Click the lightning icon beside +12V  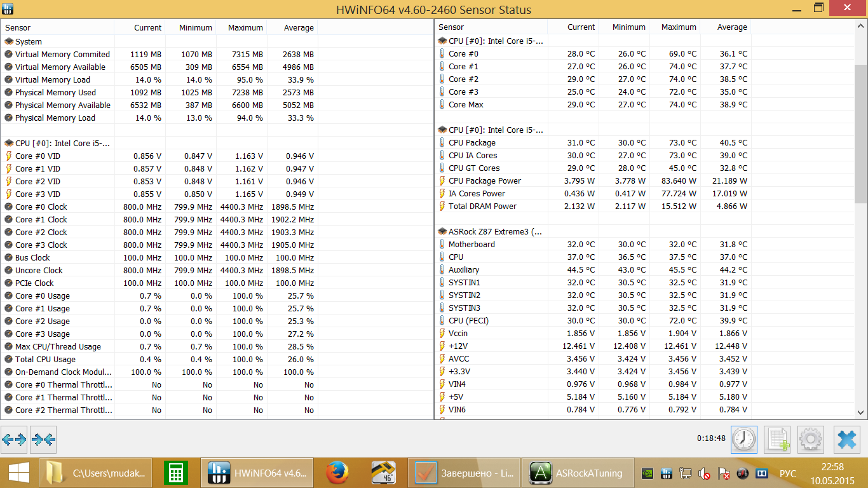tap(442, 346)
